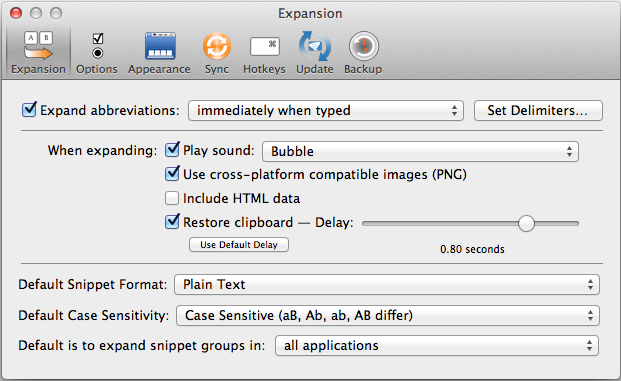621x381 pixels.
Task: Minimize the Expansion preferences window
Action: click(x=36, y=13)
